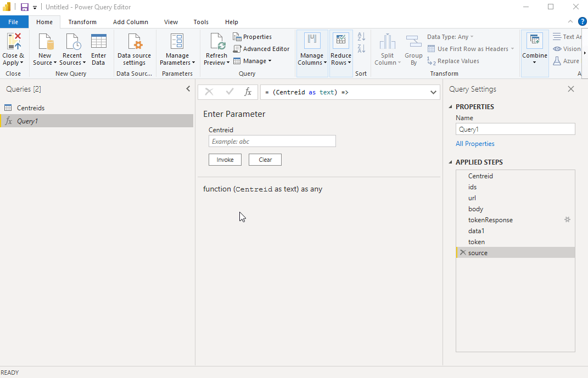Click the Centreid parameter input field

click(272, 141)
